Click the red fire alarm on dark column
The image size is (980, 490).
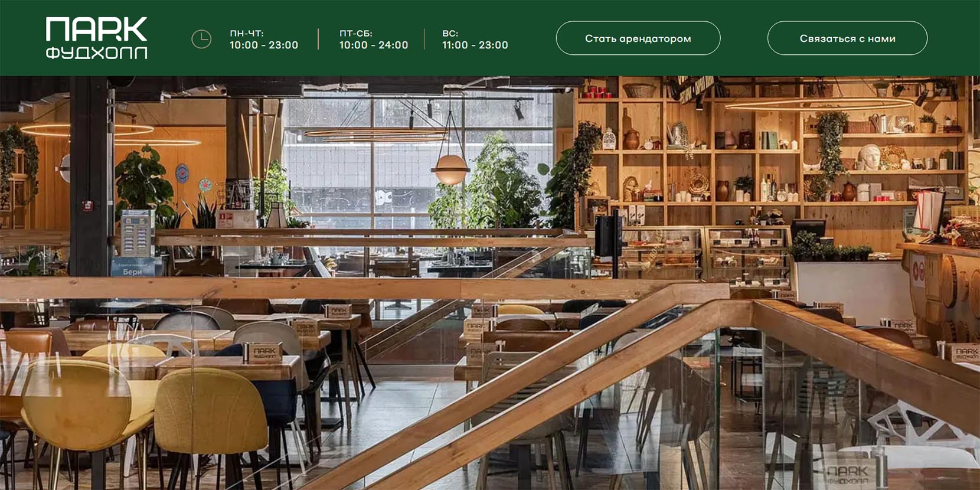point(87,205)
